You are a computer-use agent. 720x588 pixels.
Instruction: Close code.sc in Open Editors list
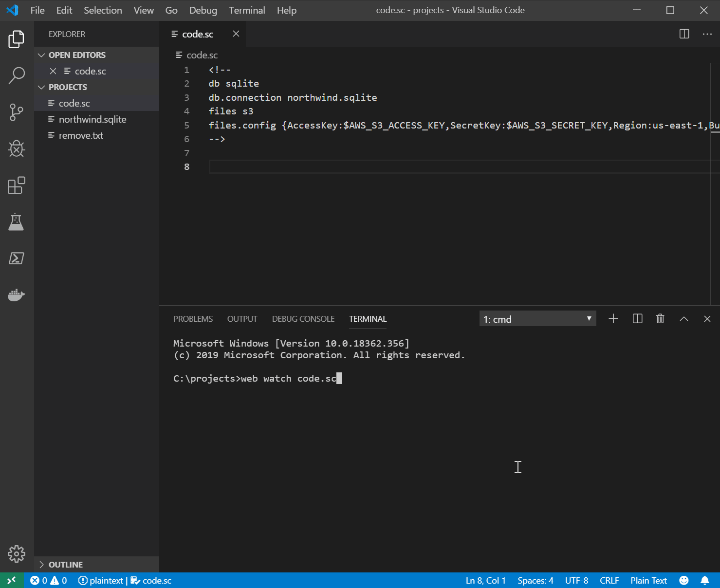53,71
